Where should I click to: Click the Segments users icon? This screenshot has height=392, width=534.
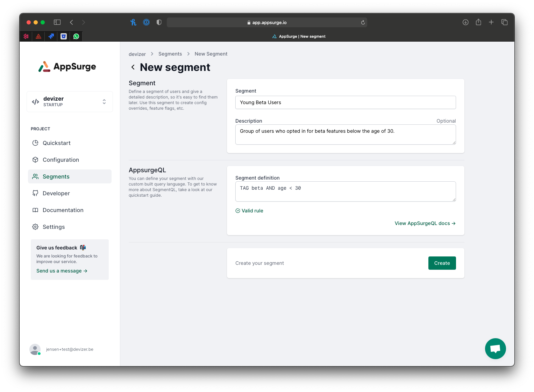[x=35, y=176]
